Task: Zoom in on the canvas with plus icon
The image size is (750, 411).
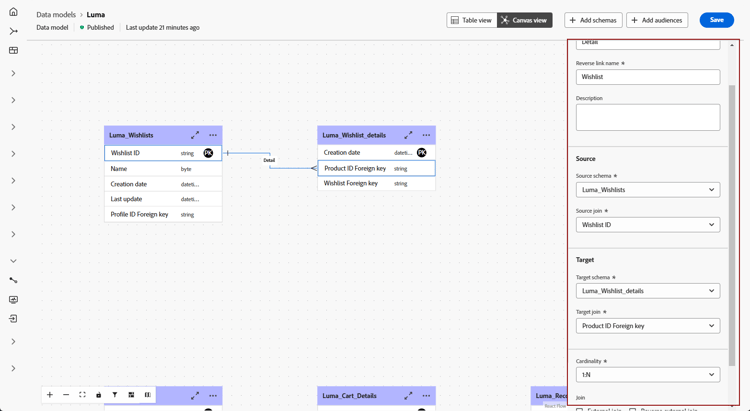Action: pyautogui.click(x=50, y=395)
